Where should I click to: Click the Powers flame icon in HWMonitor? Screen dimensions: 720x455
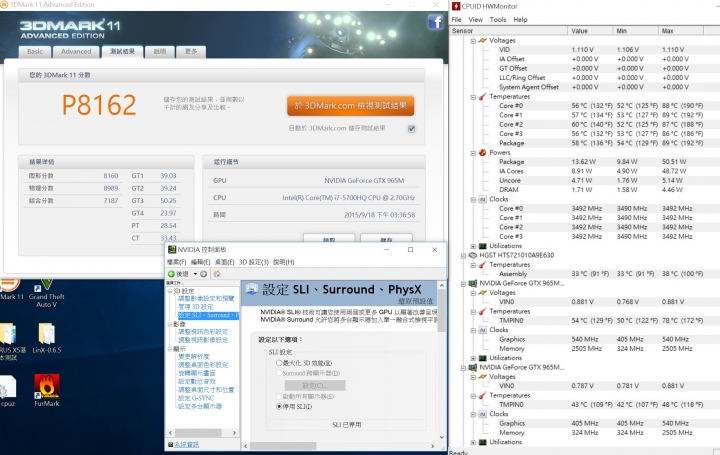coord(482,152)
